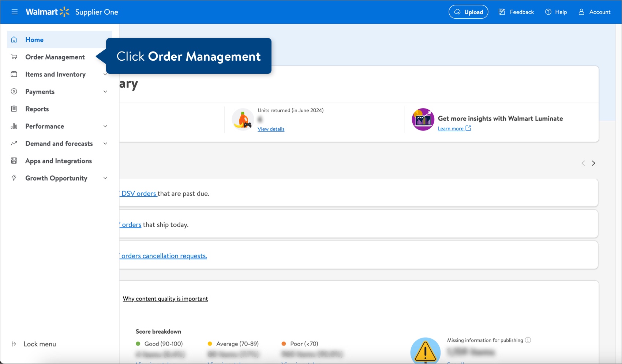Open the hamburger navigation menu
The image size is (622, 364).
[x=15, y=12]
